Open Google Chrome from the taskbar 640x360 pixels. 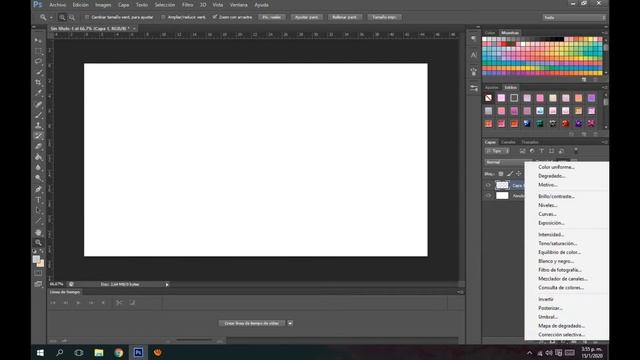point(118,353)
